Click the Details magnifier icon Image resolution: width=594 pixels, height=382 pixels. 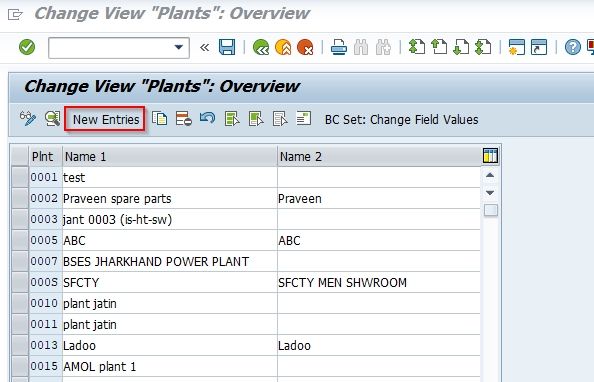pyautogui.click(x=52, y=119)
